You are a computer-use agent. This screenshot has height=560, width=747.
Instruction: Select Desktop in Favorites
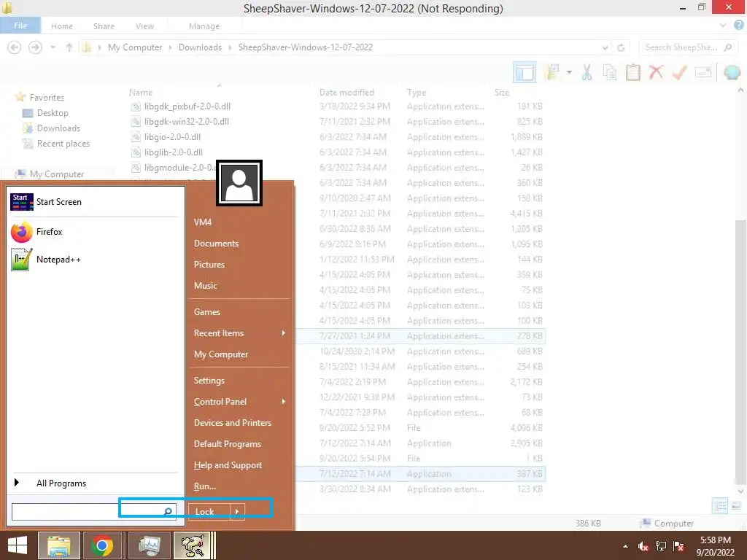[x=53, y=113]
